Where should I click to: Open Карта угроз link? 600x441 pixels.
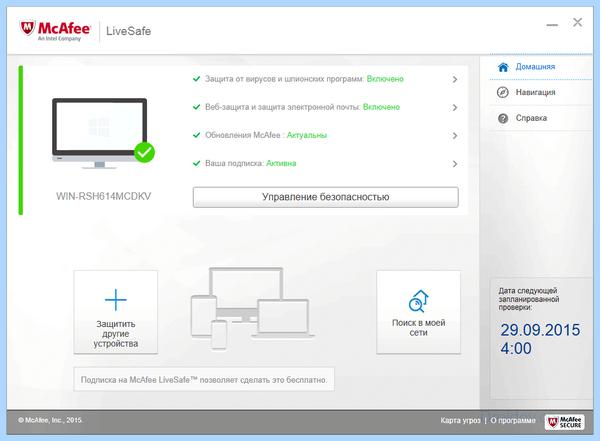point(460,420)
